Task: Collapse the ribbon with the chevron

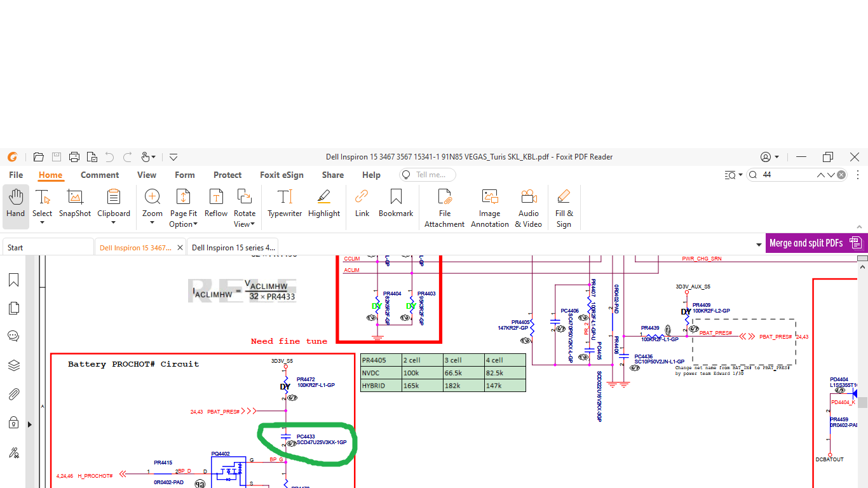Action: tap(858, 226)
